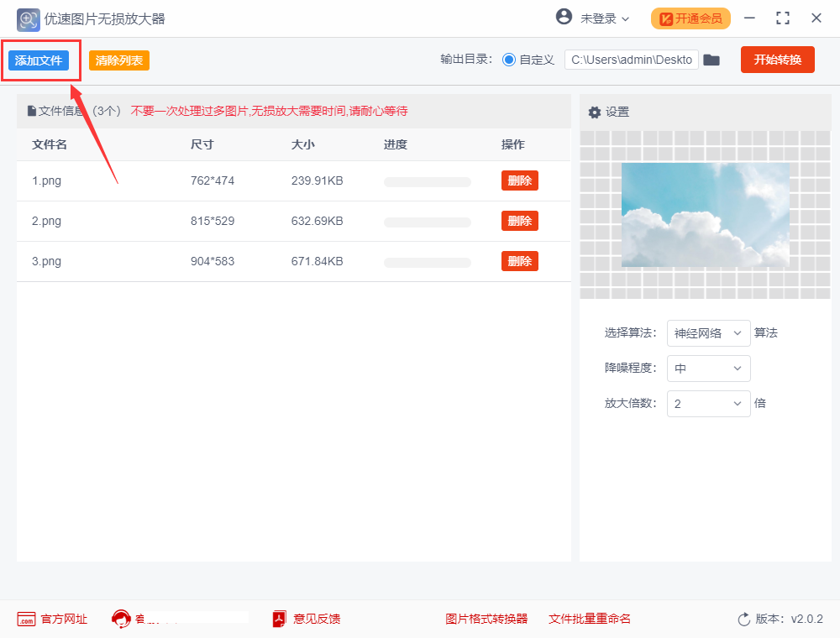Click the folder icon to browse output directory
This screenshot has width=840, height=638.
pos(711,60)
